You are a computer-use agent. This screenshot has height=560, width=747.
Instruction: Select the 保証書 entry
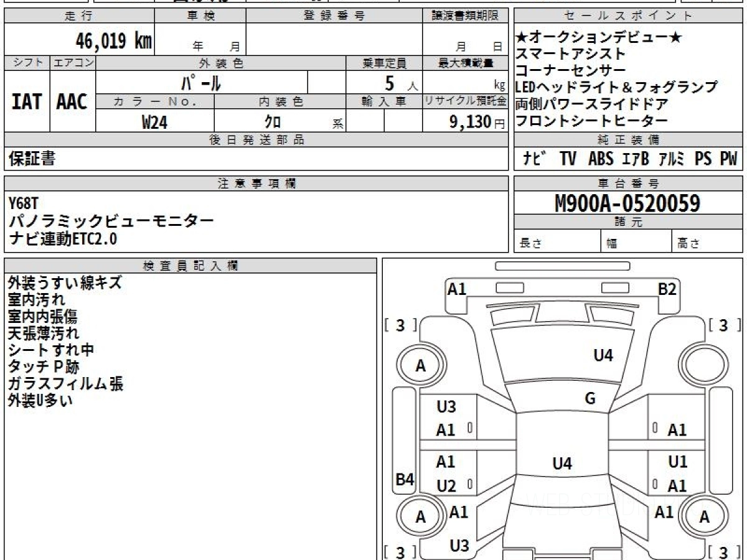(x=32, y=159)
